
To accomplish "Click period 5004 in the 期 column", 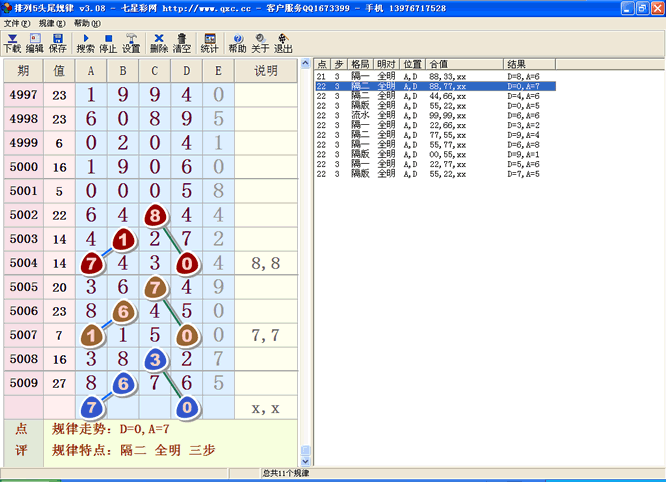I will [x=23, y=262].
